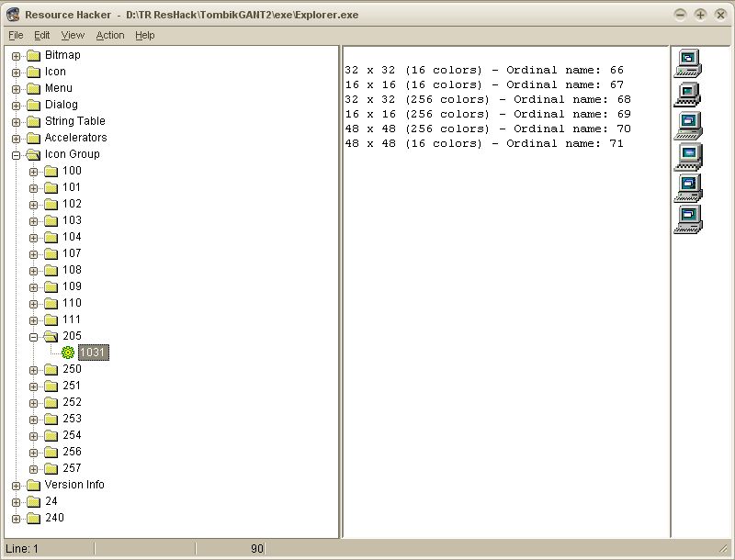The height and width of the screenshot is (560, 735).
Task: Open the File menu
Action: click(x=16, y=35)
